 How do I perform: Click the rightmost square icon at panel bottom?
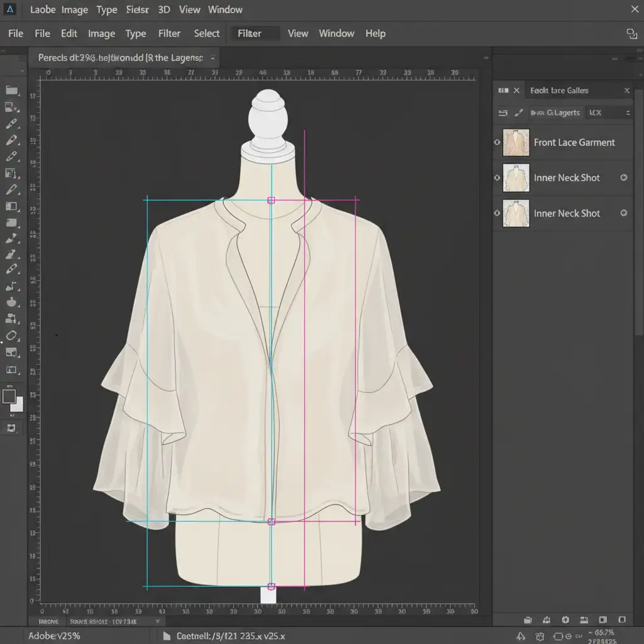coord(621,619)
